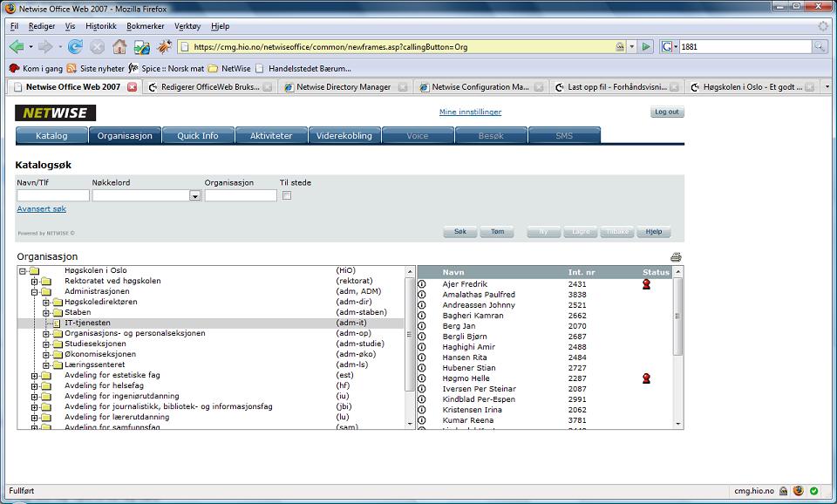
Task: Open info icon for Hubener Stian
Action: point(422,368)
